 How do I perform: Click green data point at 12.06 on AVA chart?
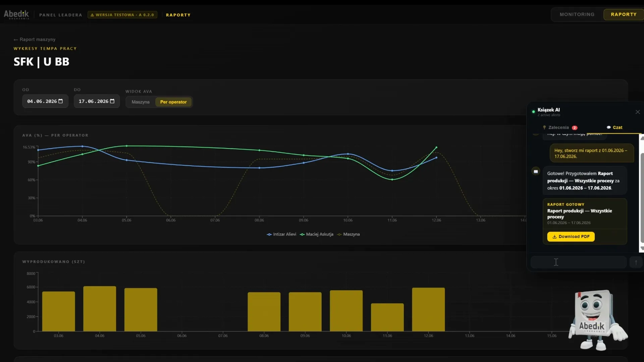point(436,147)
